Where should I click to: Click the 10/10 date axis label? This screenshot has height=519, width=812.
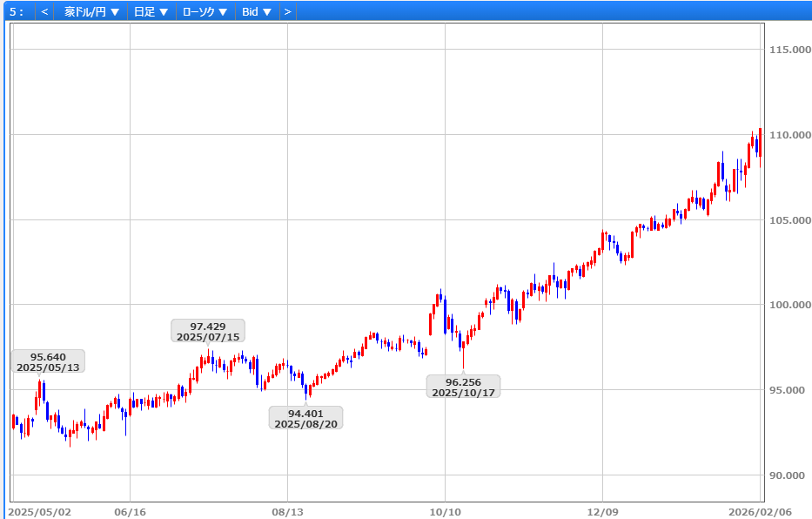tap(445, 511)
